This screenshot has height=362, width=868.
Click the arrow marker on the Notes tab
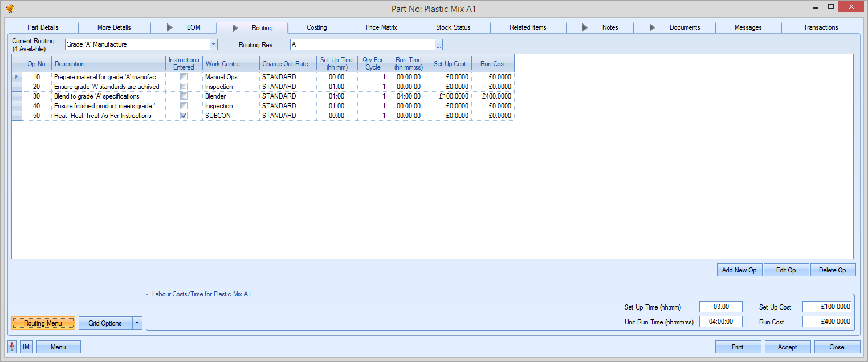[585, 27]
